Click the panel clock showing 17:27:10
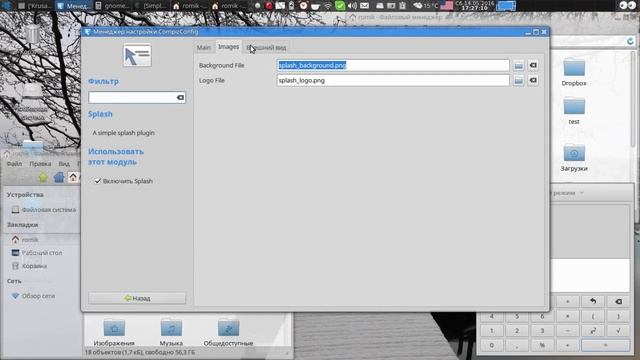640x360 pixels. pyautogui.click(x=474, y=6)
